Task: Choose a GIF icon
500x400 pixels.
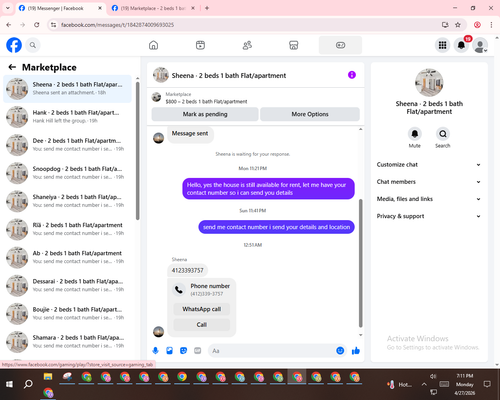Action: click(198, 351)
